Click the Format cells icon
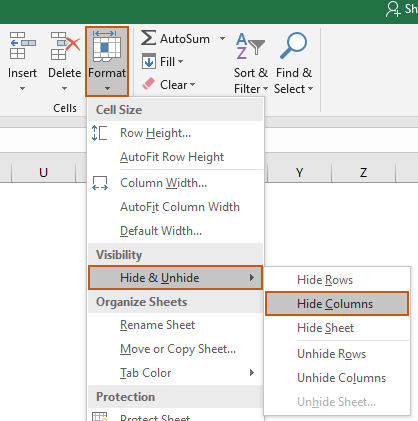 (107, 47)
